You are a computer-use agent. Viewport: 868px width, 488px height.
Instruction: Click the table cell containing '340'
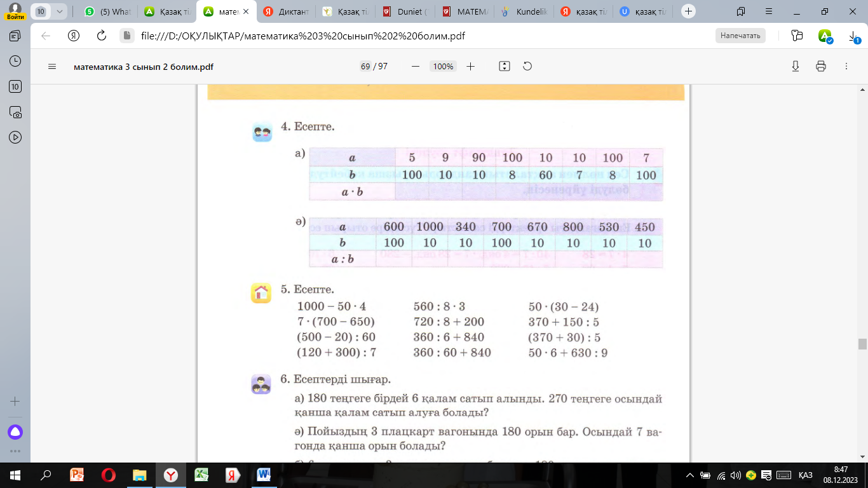coord(466,227)
